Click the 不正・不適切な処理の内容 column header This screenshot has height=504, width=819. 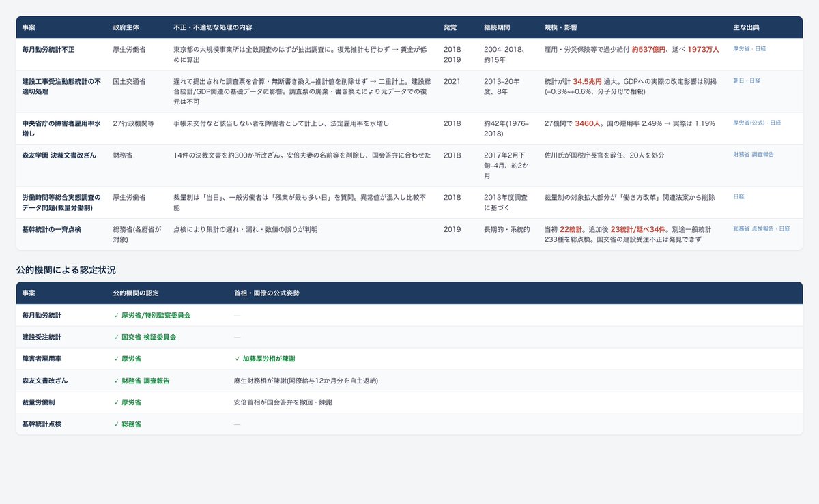pyautogui.click(x=213, y=27)
